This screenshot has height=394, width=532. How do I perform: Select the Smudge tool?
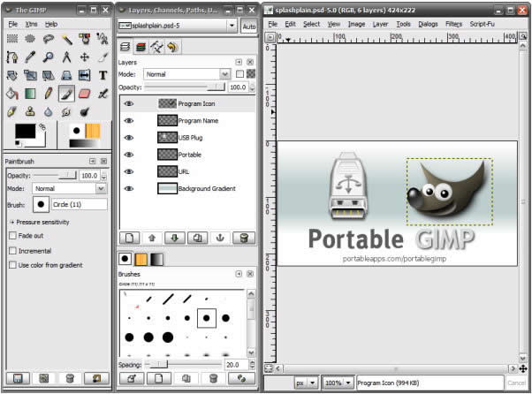point(66,111)
